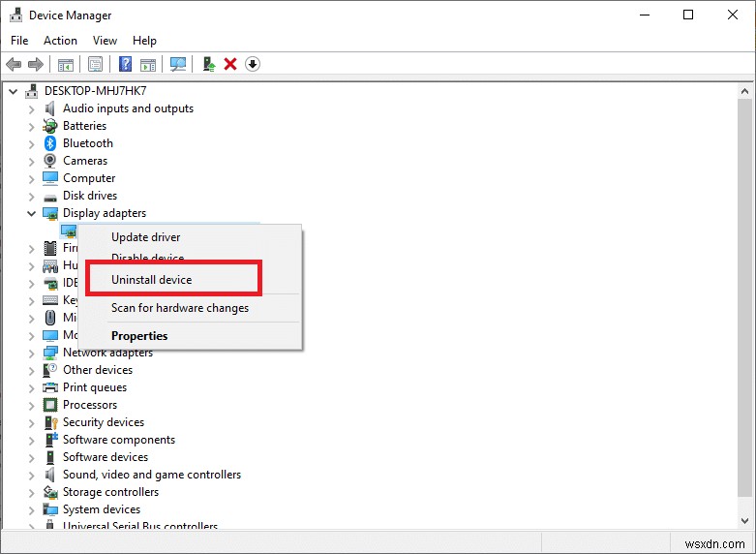Expand Sound, video and game controllers
This screenshot has width=756, height=554.
[x=31, y=475]
